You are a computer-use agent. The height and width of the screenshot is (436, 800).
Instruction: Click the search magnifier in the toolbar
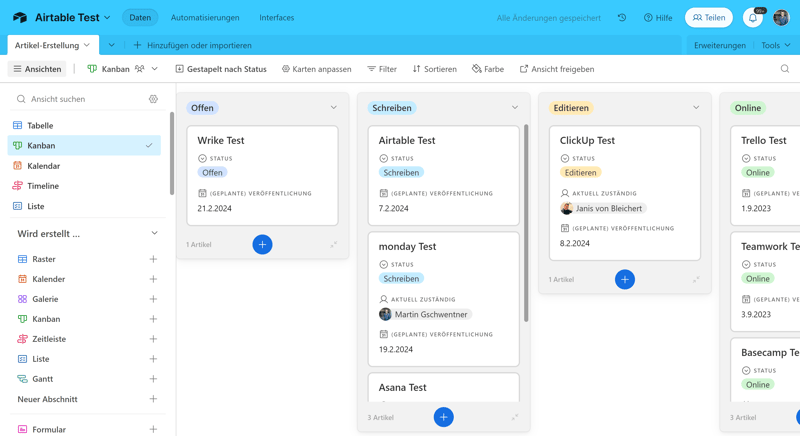(x=784, y=69)
